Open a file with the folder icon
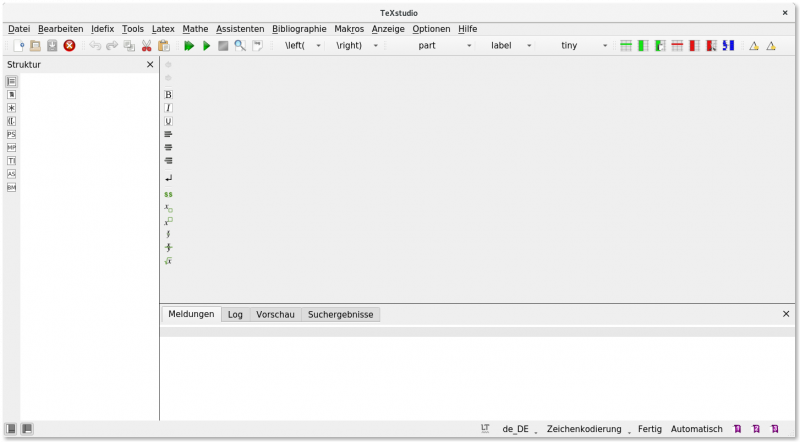 click(35, 46)
